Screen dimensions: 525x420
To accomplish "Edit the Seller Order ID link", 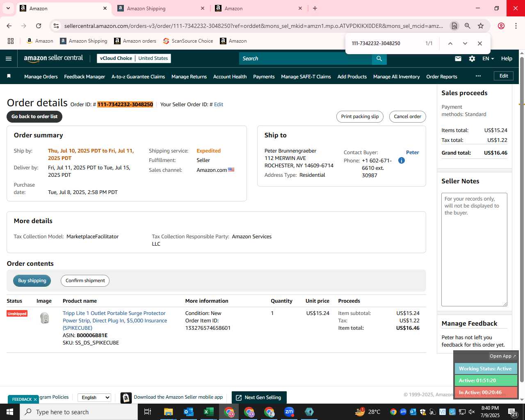I will point(219,105).
